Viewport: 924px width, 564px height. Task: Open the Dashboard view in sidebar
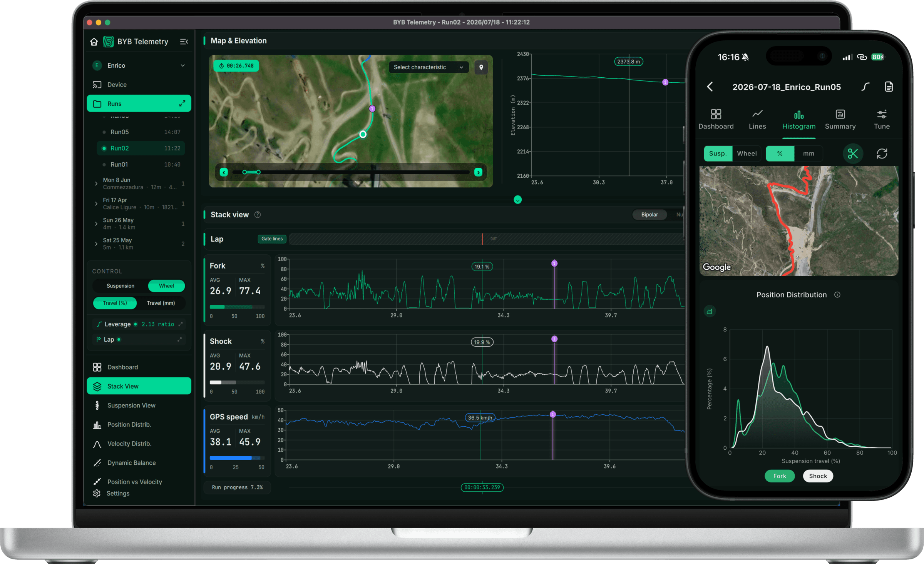click(139, 367)
